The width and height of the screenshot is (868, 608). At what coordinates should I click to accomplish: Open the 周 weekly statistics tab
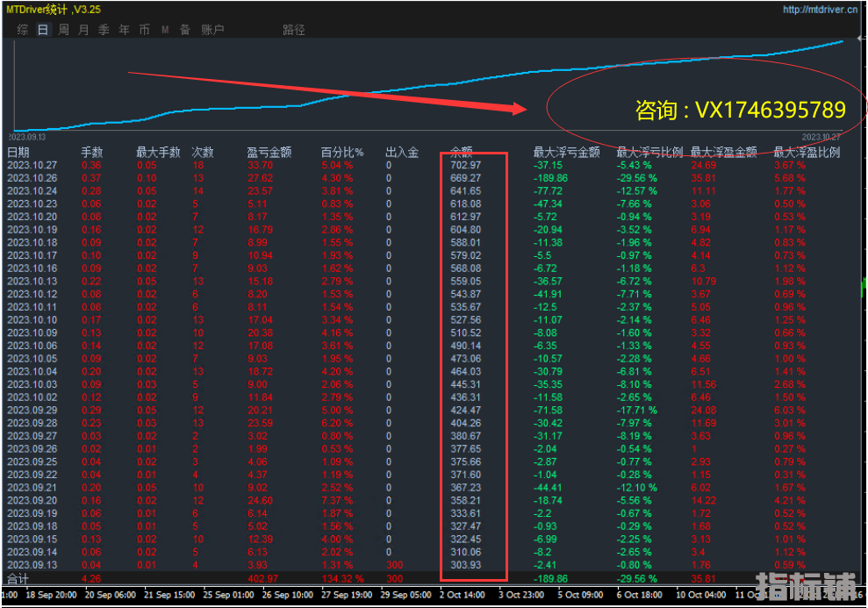(64, 30)
